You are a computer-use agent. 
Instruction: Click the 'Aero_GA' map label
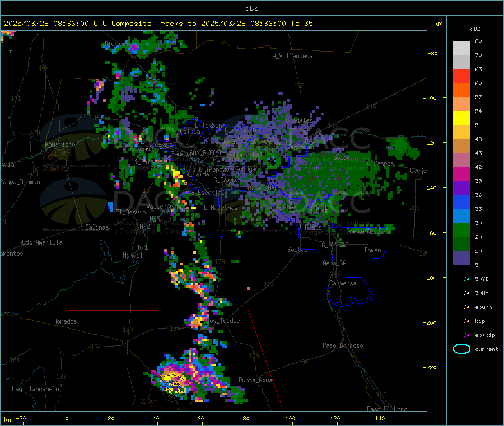tap(335, 263)
